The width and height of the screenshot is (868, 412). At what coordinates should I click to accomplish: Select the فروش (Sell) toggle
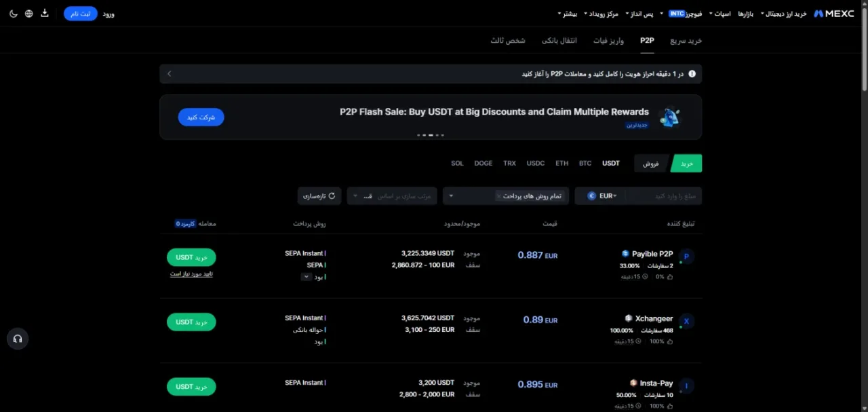pyautogui.click(x=651, y=164)
